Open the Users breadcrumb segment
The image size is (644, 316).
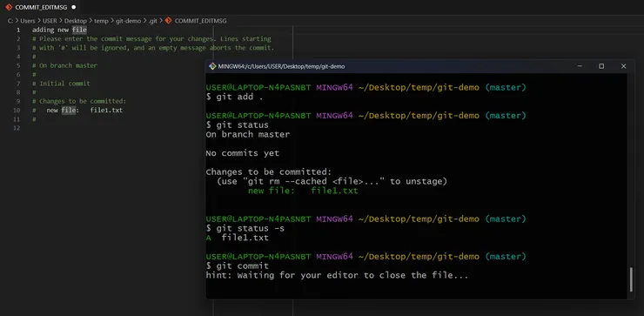[28, 21]
